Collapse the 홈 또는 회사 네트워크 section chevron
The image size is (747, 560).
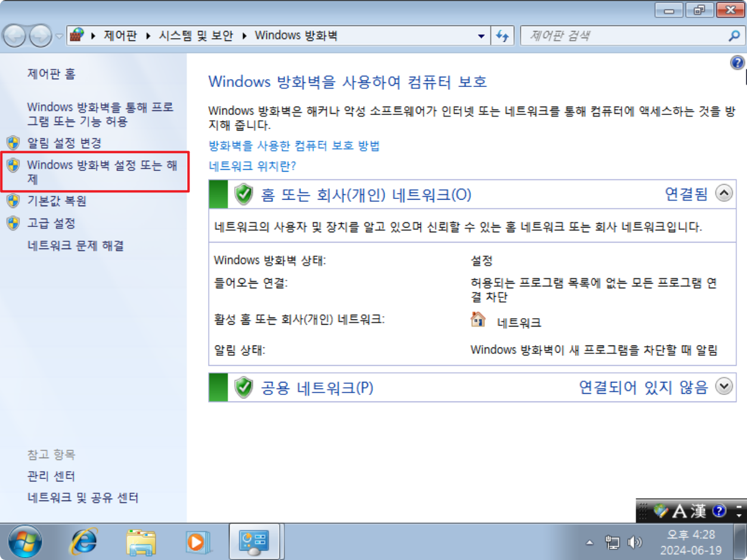[724, 194]
